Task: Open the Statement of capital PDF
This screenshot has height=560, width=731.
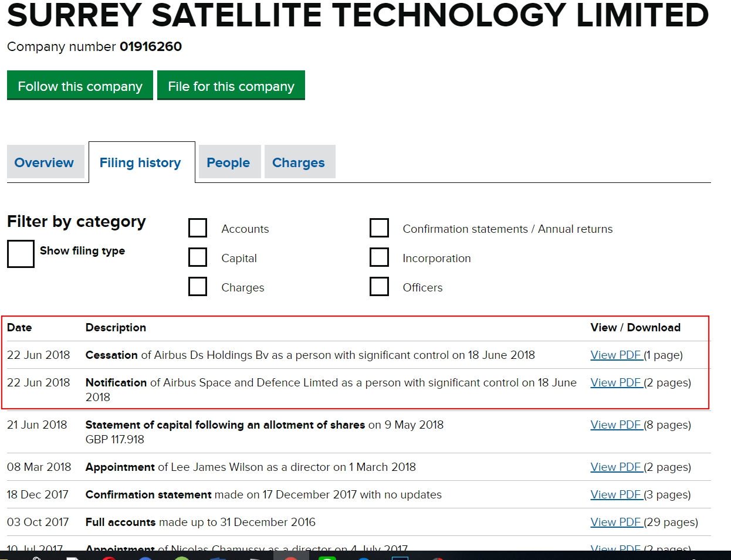Action: click(x=616, y=425)
